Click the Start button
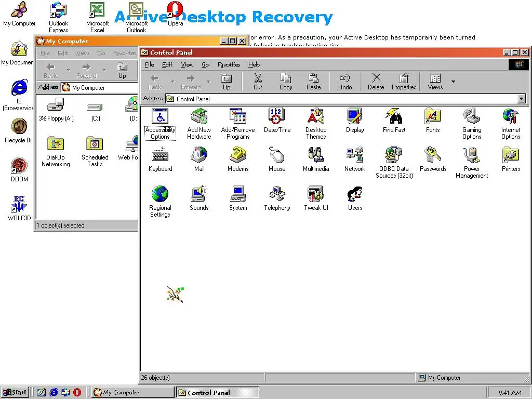Image resolution: width=532 pixels, height=399 pixels. coord(15,392)
